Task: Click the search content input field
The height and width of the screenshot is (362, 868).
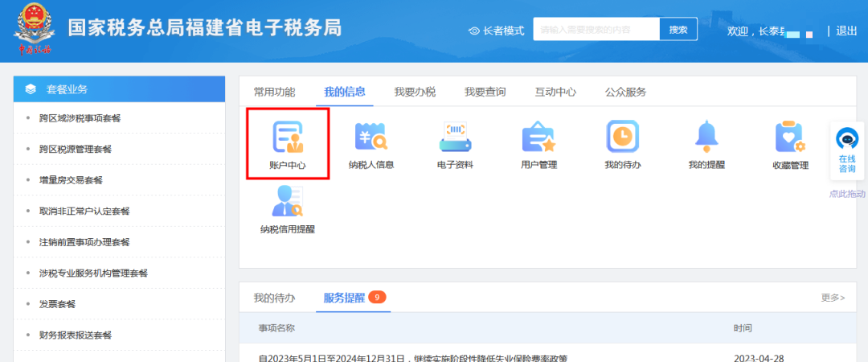Action: pyautogui.click(x=596, y=30)
